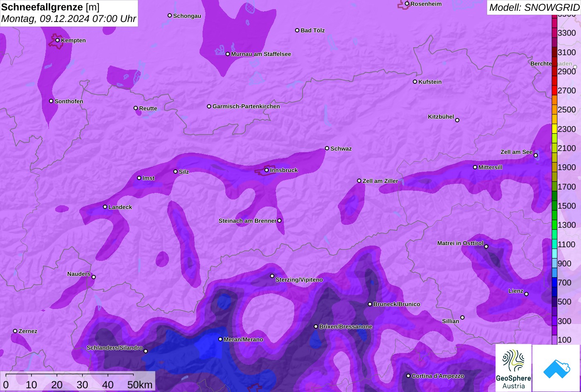Click the date Montag, 09.12.2024 07:00 Uhr

[x=68, y=19]
